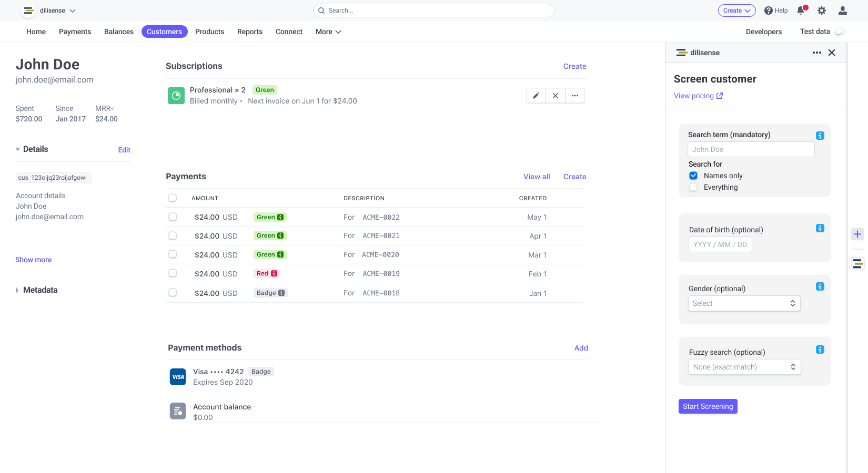Open the Fuzzy search dropdown

point(744,367)
